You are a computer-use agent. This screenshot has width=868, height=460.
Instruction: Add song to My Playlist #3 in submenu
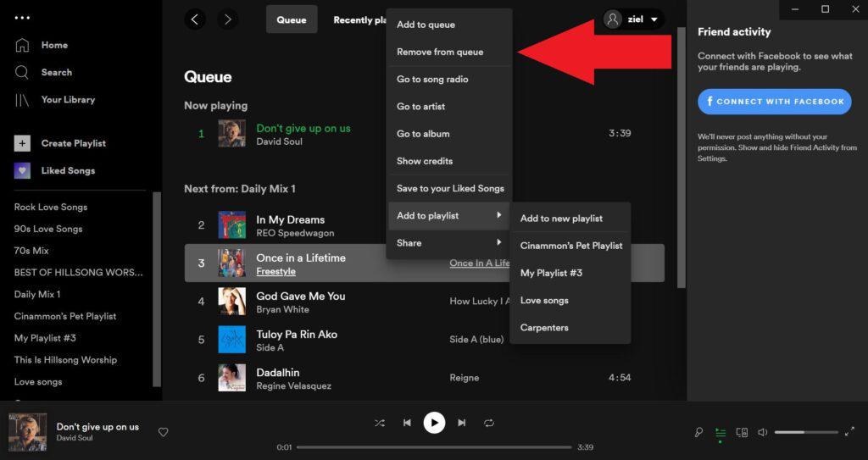(x=570, y=273)
